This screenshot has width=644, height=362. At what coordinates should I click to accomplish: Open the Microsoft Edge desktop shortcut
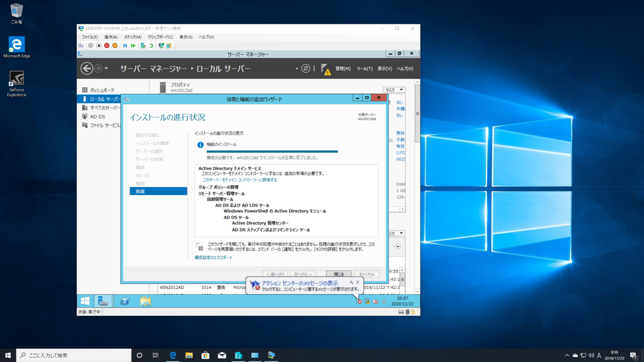coord(17,47)
